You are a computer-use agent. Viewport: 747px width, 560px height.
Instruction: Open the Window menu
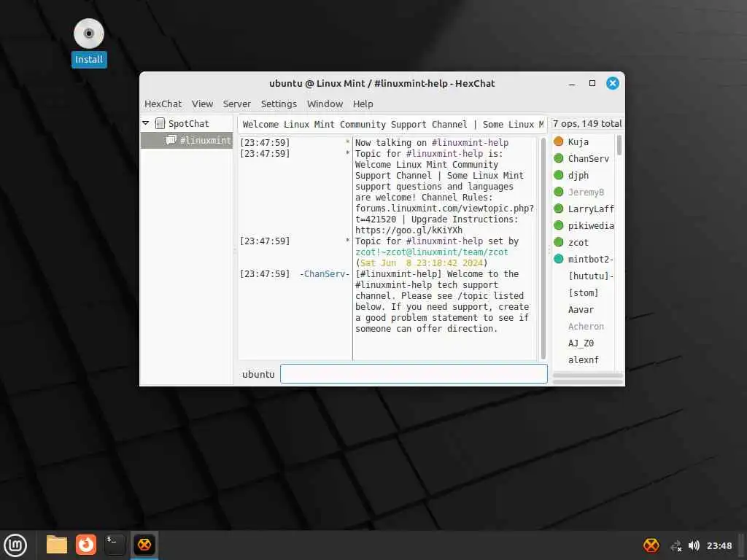(325, 104)
